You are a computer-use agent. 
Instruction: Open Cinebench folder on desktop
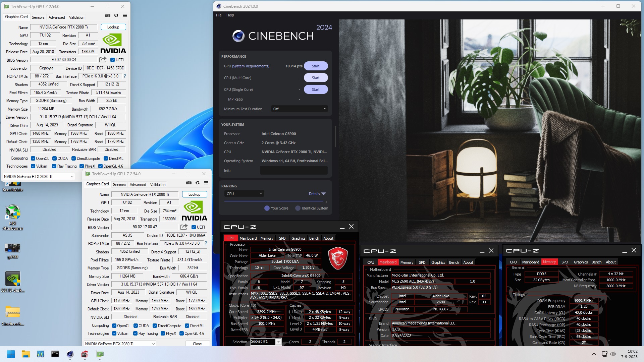tap(13, 316)
